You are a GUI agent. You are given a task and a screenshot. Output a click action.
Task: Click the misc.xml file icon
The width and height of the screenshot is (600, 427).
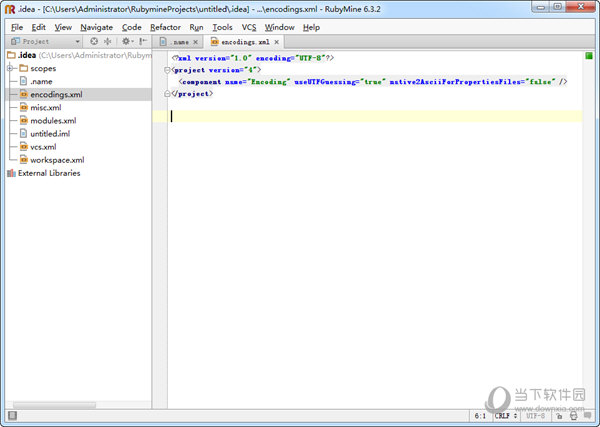point(24,107)
